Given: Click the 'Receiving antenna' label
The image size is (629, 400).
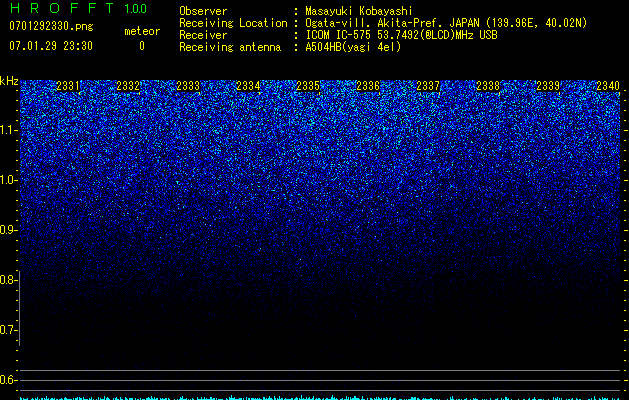Looking at the screenshot, I should (230, 47).
